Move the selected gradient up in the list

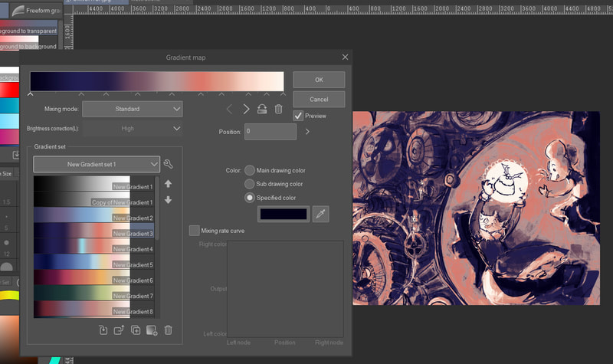click(x=168, y=184)
